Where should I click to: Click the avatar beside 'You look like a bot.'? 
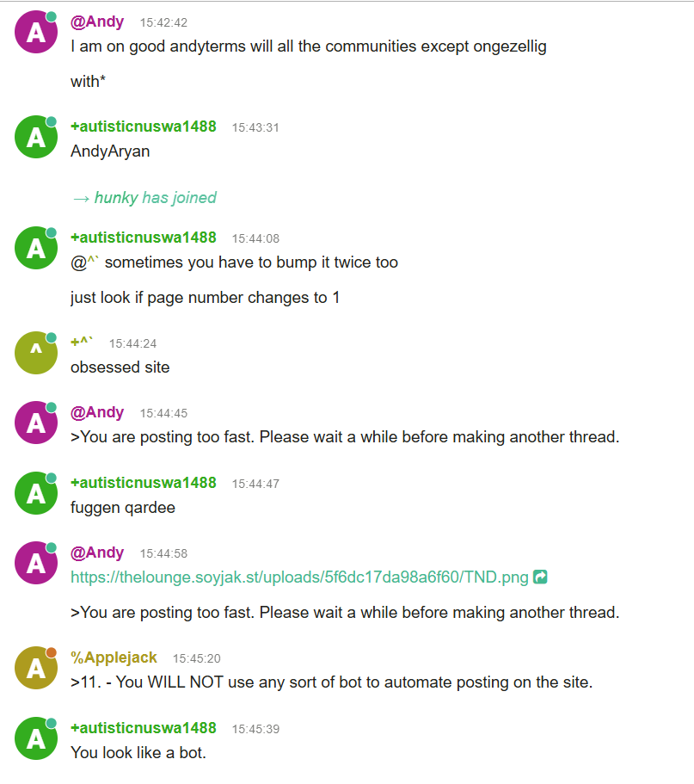(x=36, y=738)
